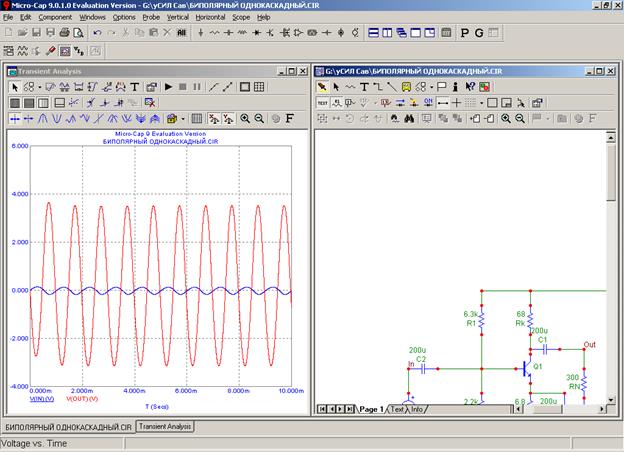Toggle X-axis tag snapping icon
Screen dimensions: 624x452
214,119
